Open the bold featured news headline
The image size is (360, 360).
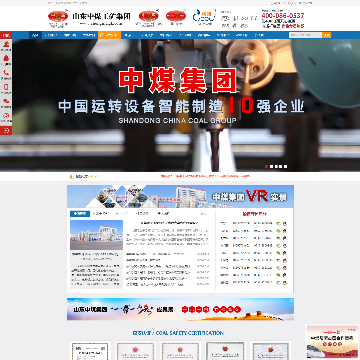pyautogui.click(x=169, y=222)
